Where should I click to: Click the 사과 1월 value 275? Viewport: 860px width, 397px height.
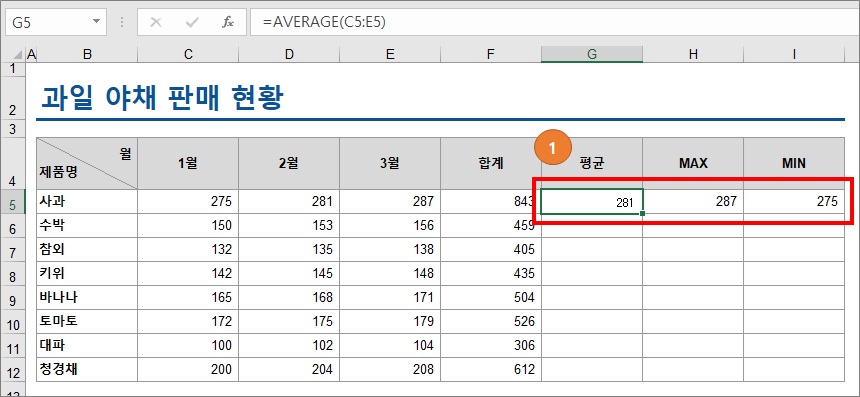tap(188, 201)
